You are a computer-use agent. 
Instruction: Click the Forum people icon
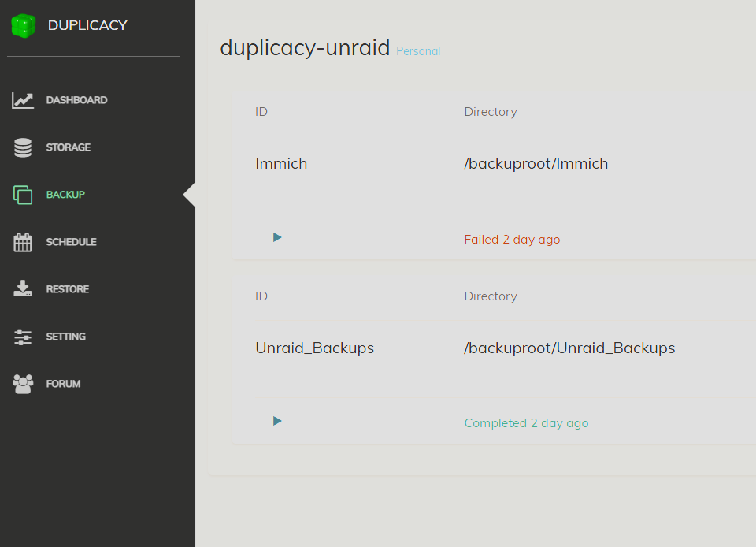23,384
